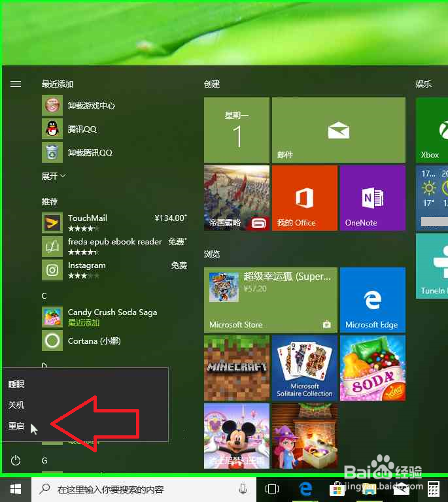The height and width of the screenshot is (502, 448).
Task: Open Calculator from the taskbar
Action: click(433, 490)
